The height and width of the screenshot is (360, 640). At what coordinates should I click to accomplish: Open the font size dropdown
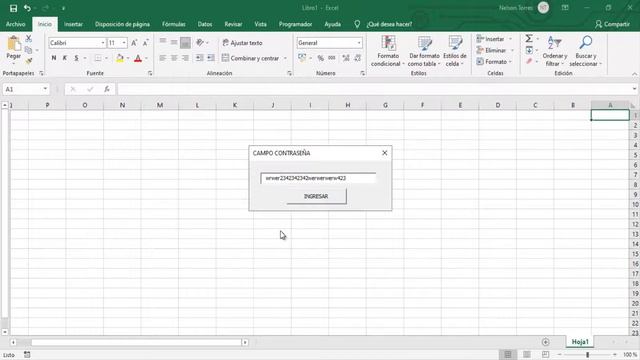124,43
